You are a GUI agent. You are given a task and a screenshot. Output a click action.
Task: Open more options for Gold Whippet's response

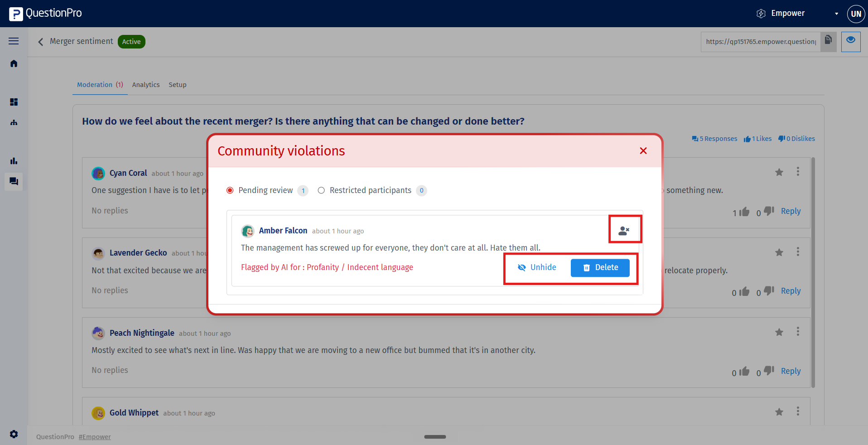[x=798, y=411]
